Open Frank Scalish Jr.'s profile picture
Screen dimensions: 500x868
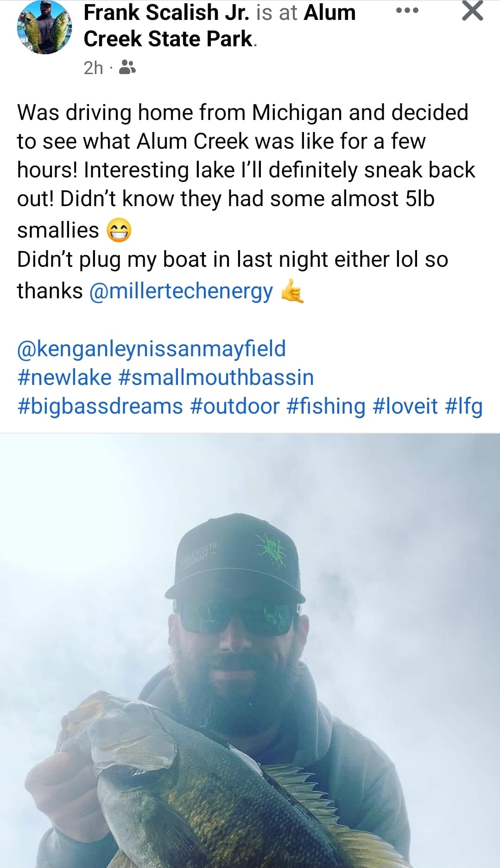(44, 28)
